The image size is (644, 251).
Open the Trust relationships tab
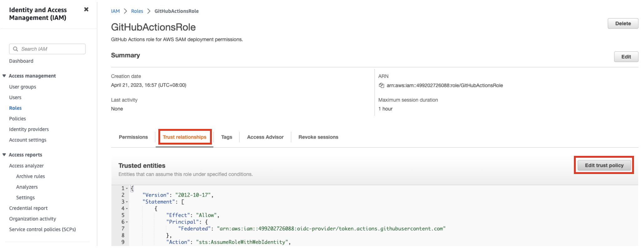coord(185,137)
